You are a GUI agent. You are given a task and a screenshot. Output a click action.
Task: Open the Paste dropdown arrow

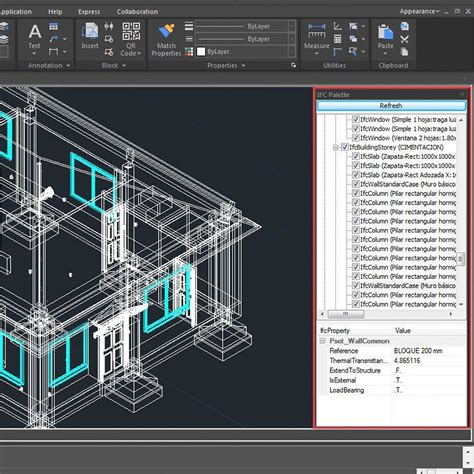tap(385, 53)
